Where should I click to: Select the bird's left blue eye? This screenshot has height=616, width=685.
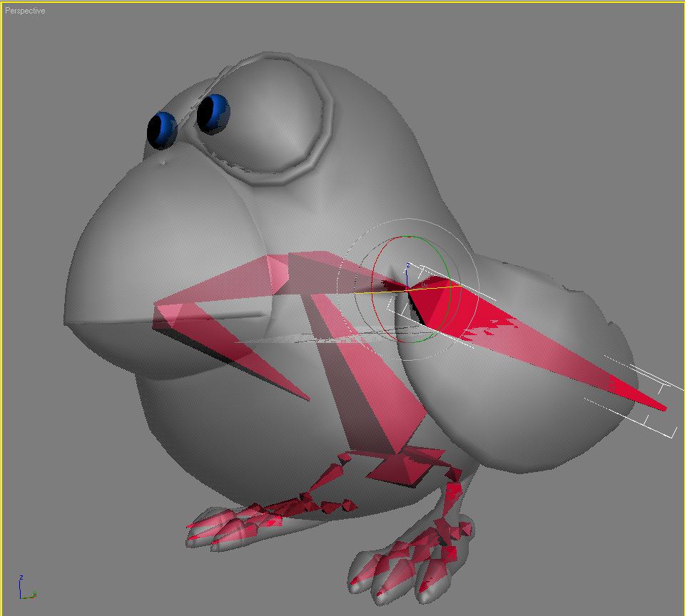tap(162, 130)
